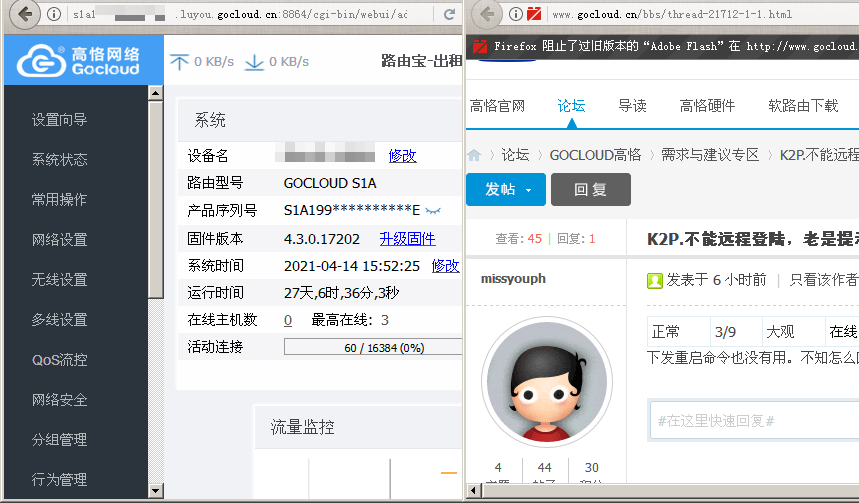Click the Flash blocked notification bar icon
Screen dimensions: 859x503
[480, 47]
